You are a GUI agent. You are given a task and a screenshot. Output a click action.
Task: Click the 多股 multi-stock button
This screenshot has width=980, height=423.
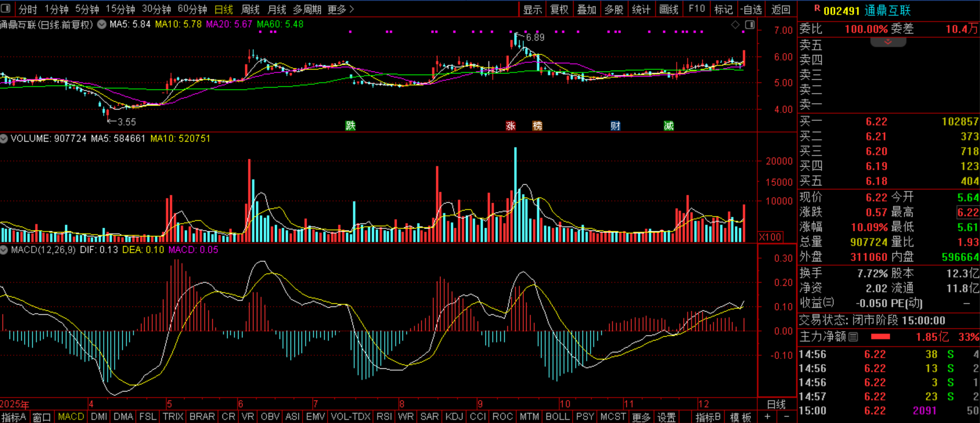point(614,9)
